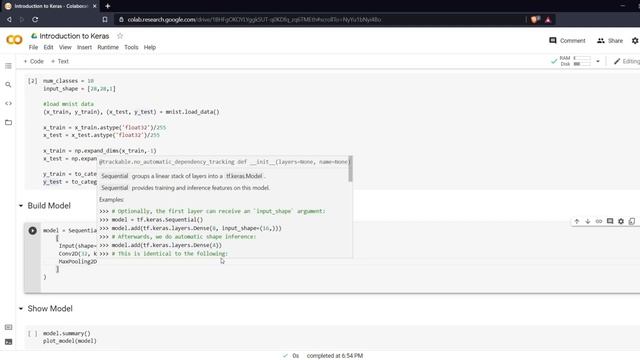
Task: Click the Share people icon
Action: [x=600, y=40]
